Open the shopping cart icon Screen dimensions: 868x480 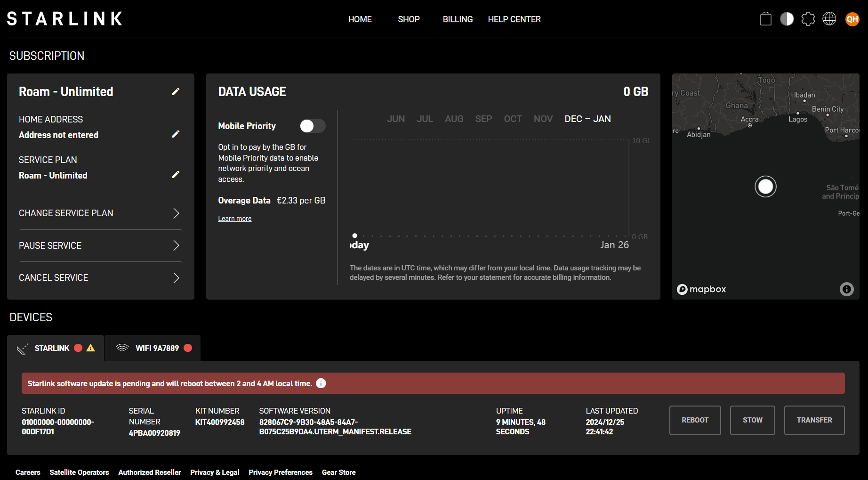pos(766,19)
